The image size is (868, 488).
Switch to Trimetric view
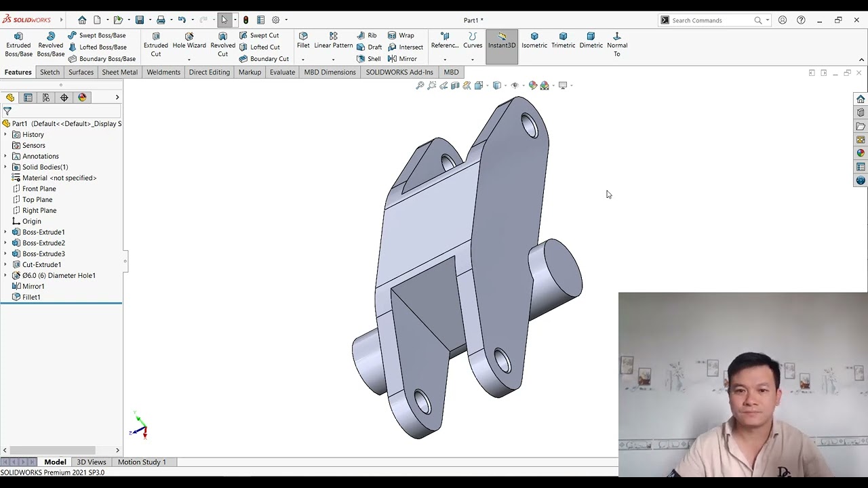(563, 41)
